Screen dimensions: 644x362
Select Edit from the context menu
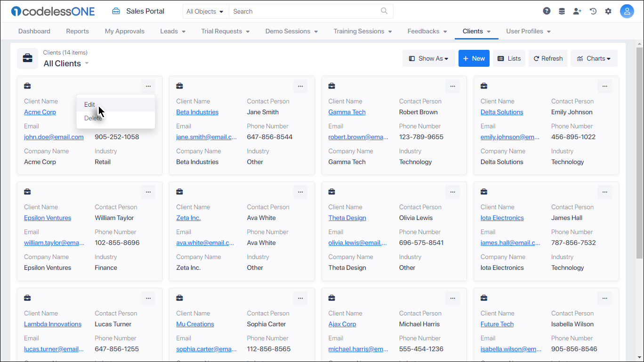point(89,104)
